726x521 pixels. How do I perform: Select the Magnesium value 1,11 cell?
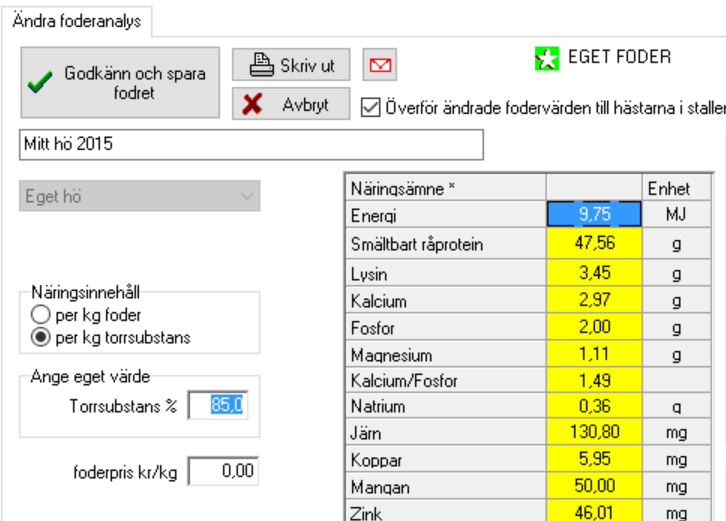(x=594, y=354)
